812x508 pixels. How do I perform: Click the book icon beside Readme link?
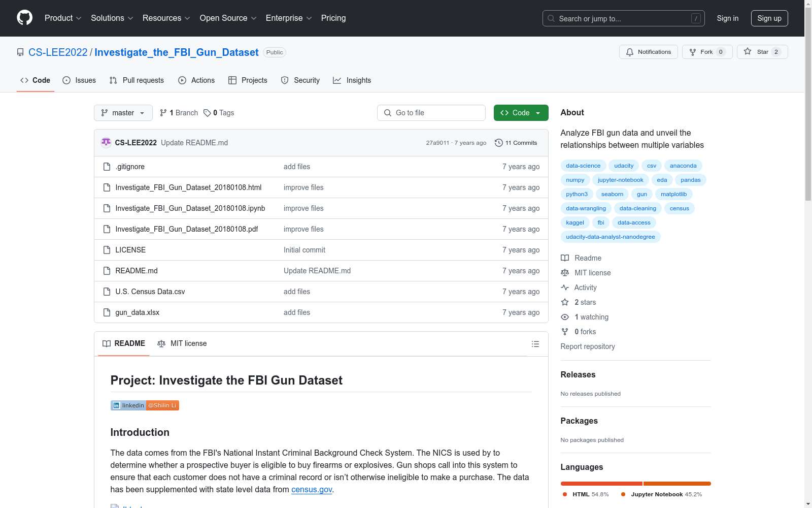[565, 258]
